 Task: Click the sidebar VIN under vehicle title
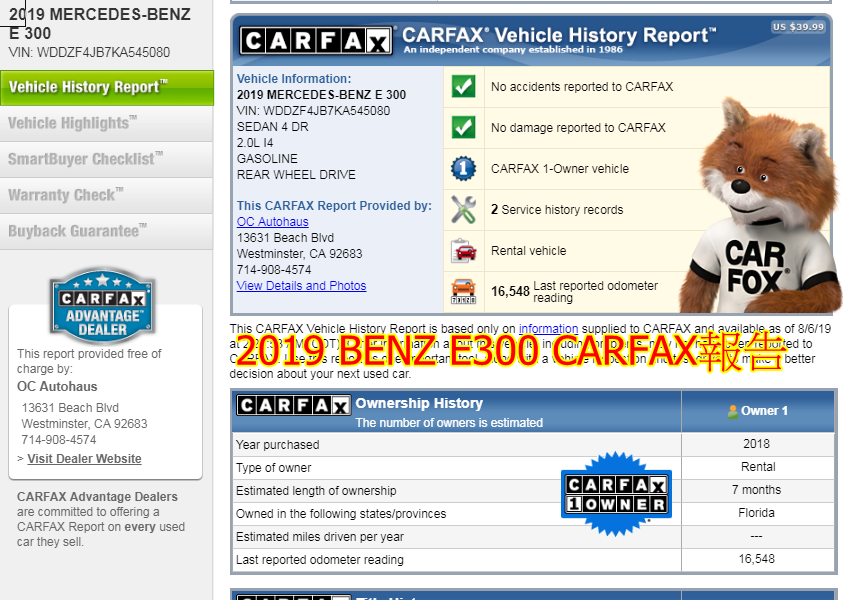click(89, 53)
